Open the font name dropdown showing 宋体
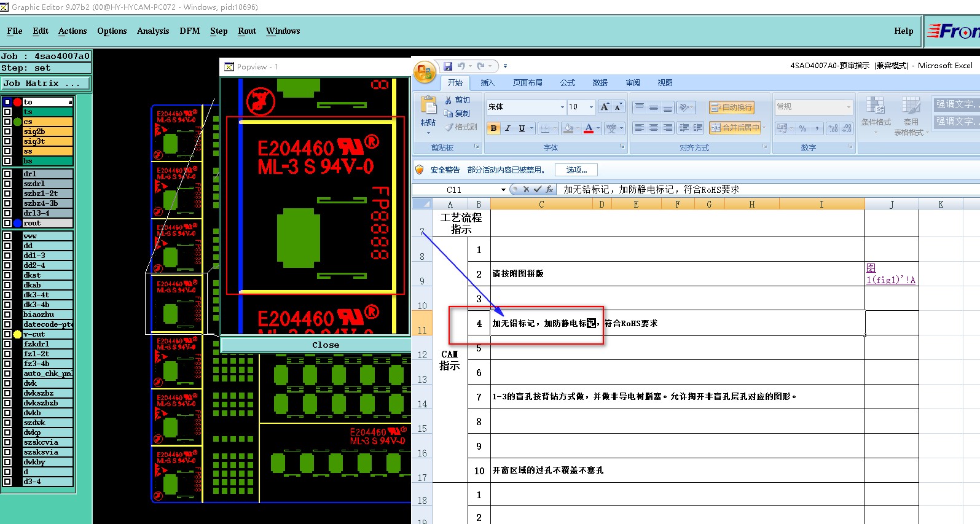Viewport: 980px width, 524px height. click(562, 107)
